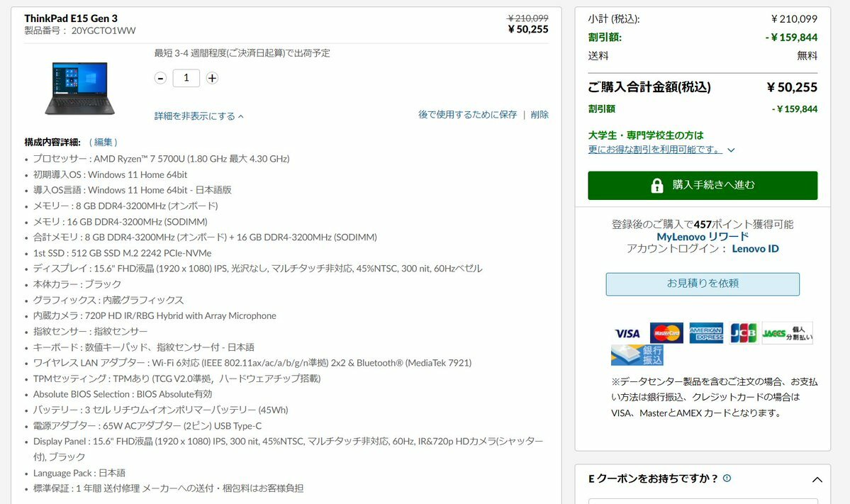Expand the student discount chevron
The width and height of the screenshot is (850, 504).
[731, 150]
